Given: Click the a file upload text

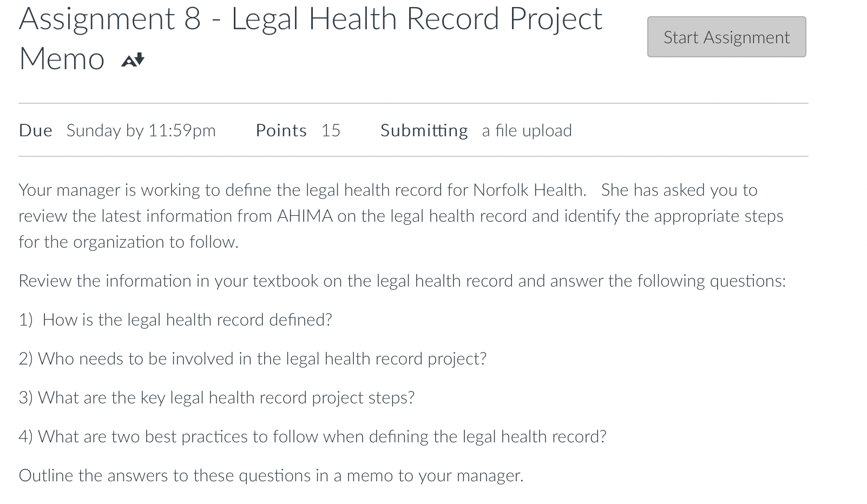Looking at the screenshot, I should click(526, 130).
